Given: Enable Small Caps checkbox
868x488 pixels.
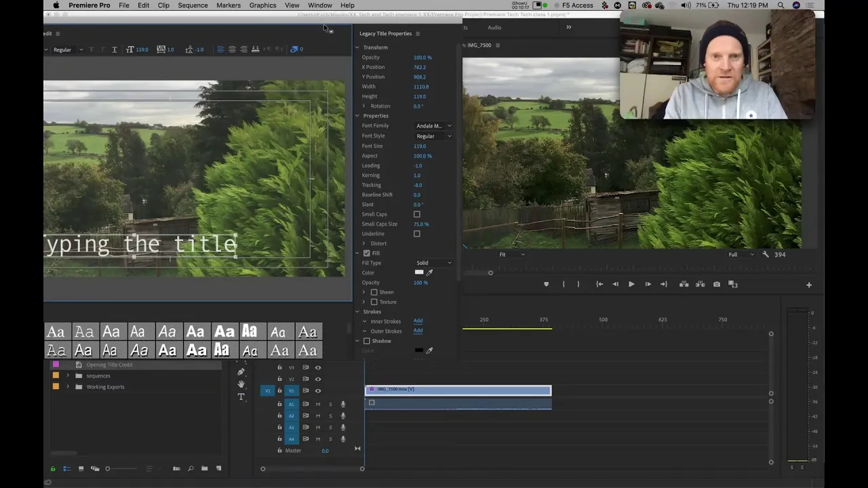Looking at the screenshot, I should [417, 214].
